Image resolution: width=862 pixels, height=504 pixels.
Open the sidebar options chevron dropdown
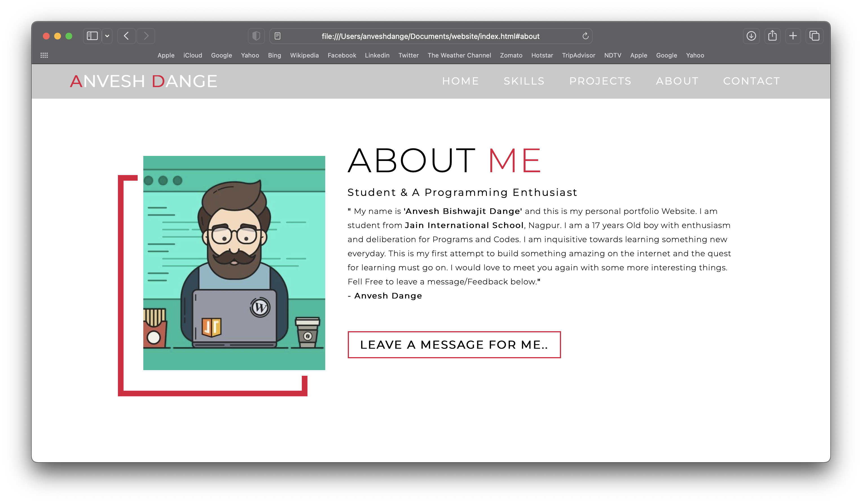pos(107,36)
